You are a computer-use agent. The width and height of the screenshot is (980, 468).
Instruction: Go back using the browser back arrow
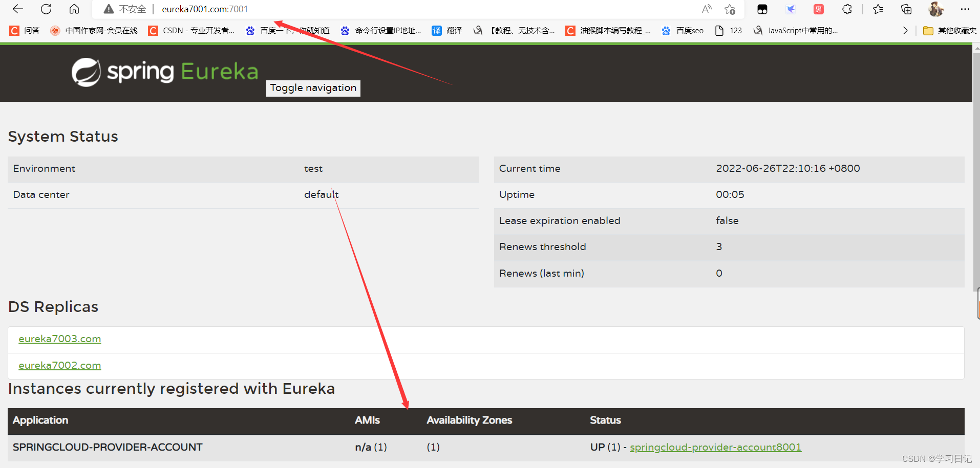coord(18,9)
